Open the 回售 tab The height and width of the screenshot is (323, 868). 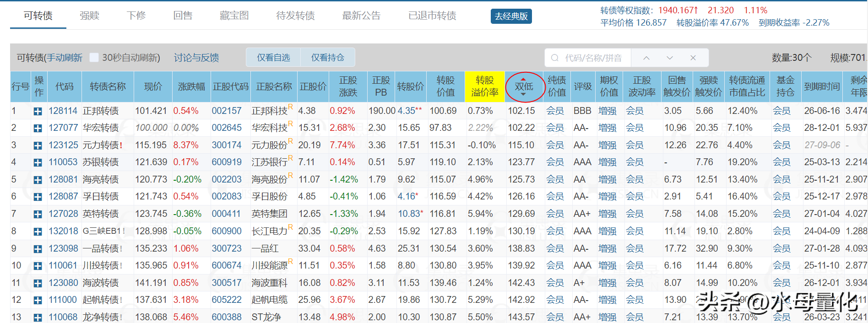pos(183,16)
